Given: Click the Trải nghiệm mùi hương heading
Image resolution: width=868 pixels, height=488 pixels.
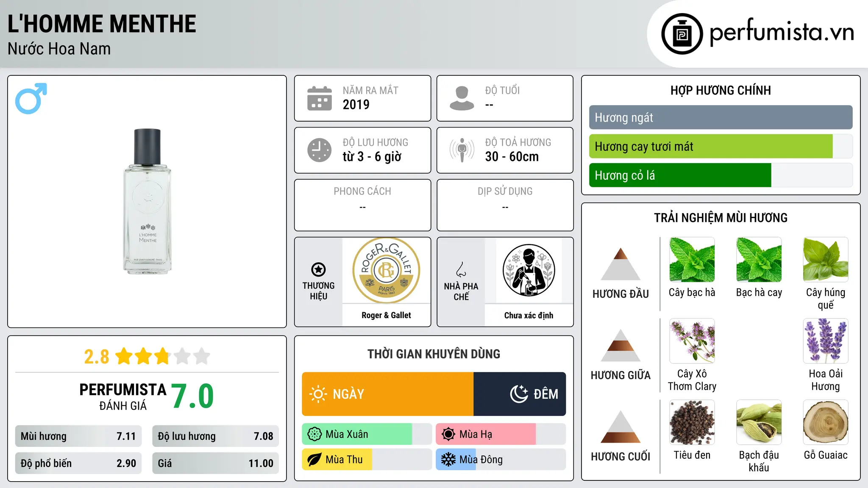Looking at the screenshot, I should 721,218.
